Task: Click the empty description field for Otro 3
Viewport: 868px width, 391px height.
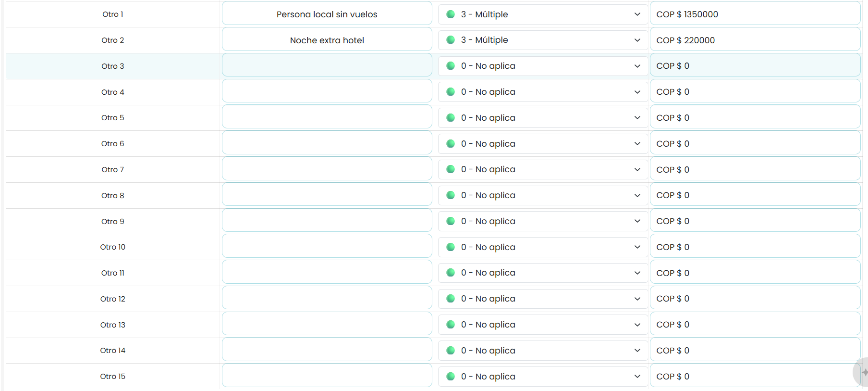Action: click(327, 65)
